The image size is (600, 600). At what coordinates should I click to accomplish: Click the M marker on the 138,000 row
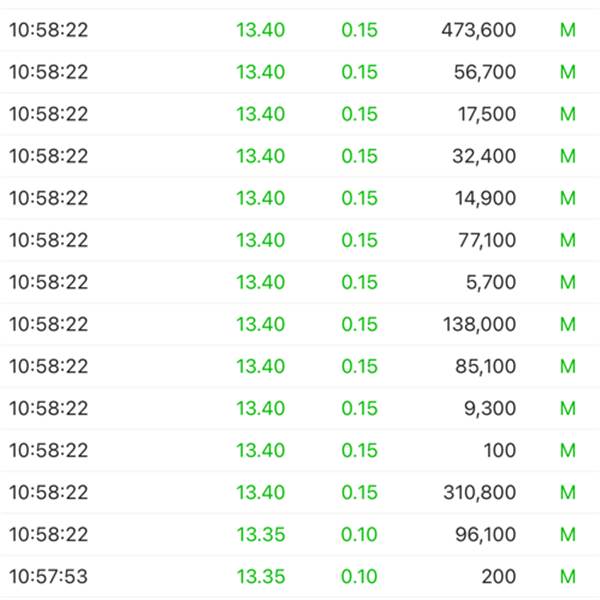coord(568,324)
